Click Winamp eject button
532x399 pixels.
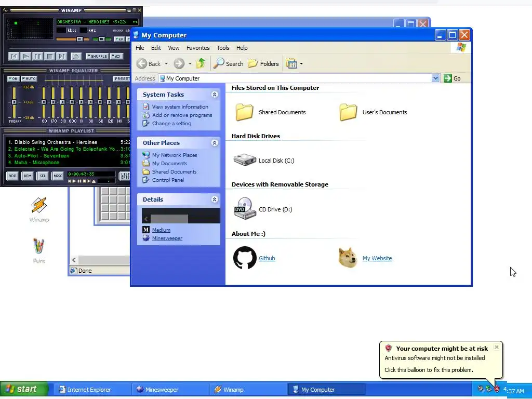point(76,56)
